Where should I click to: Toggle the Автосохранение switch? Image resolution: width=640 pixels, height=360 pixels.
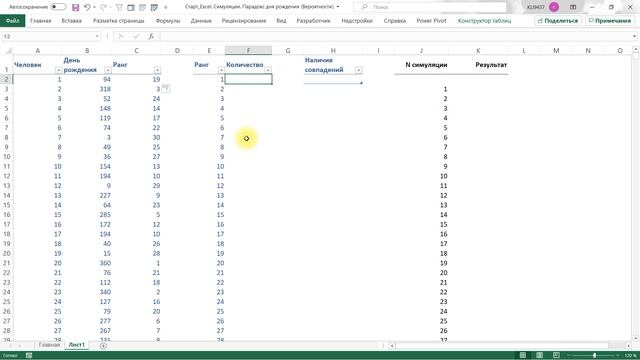[58, 7]
